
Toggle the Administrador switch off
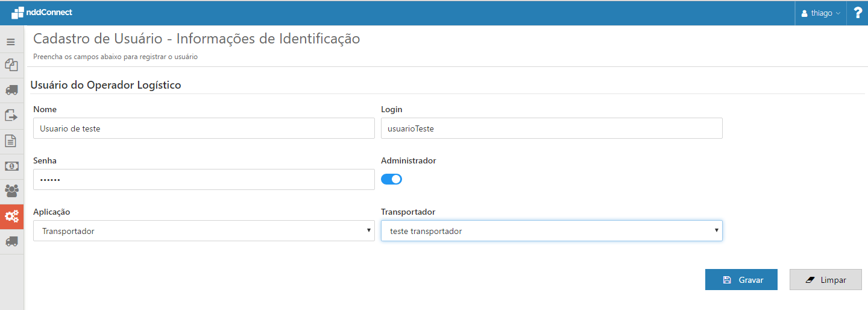coord(391,179)
